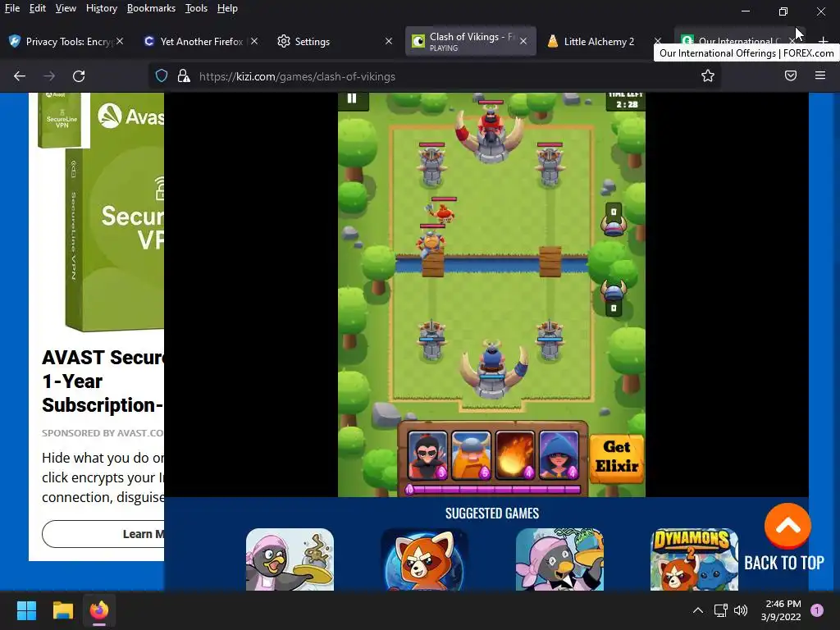
Task: Click the enemy king tower at top
Action: [x=491, y=134]
